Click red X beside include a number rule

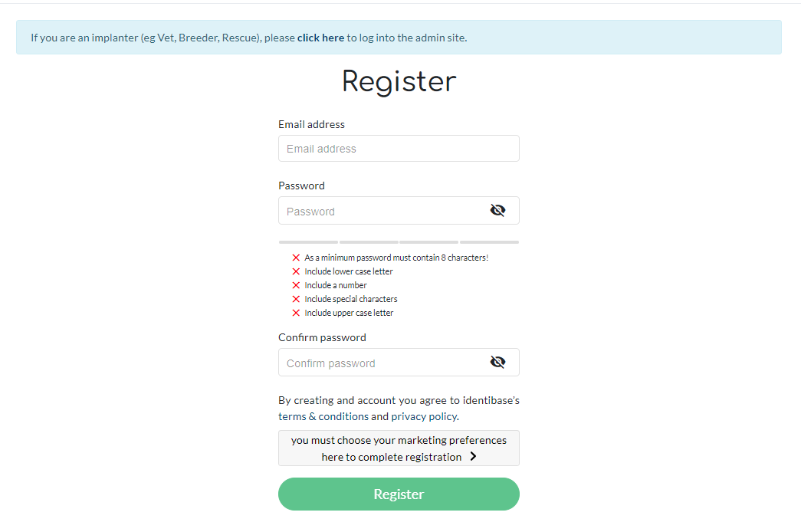[297, 284]
